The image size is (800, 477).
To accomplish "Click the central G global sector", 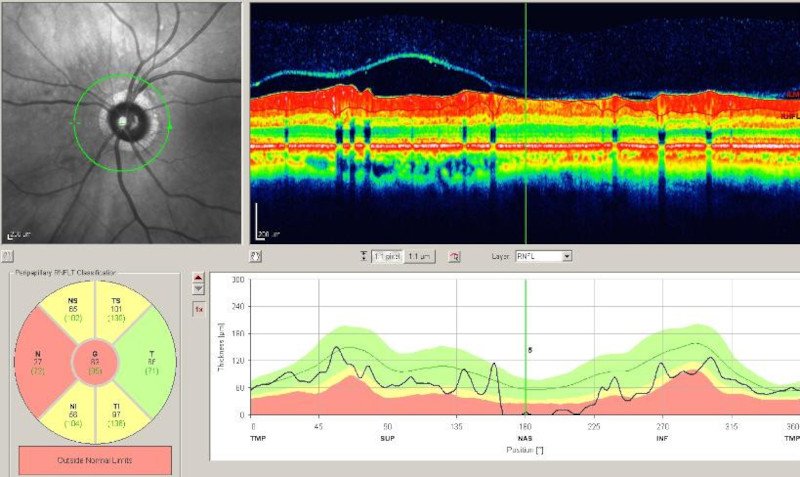I will pos(94,360).
